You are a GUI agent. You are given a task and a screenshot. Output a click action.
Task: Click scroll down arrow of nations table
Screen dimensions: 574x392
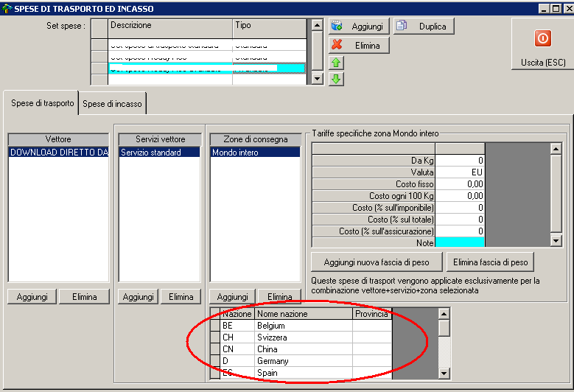click(444, 373)
